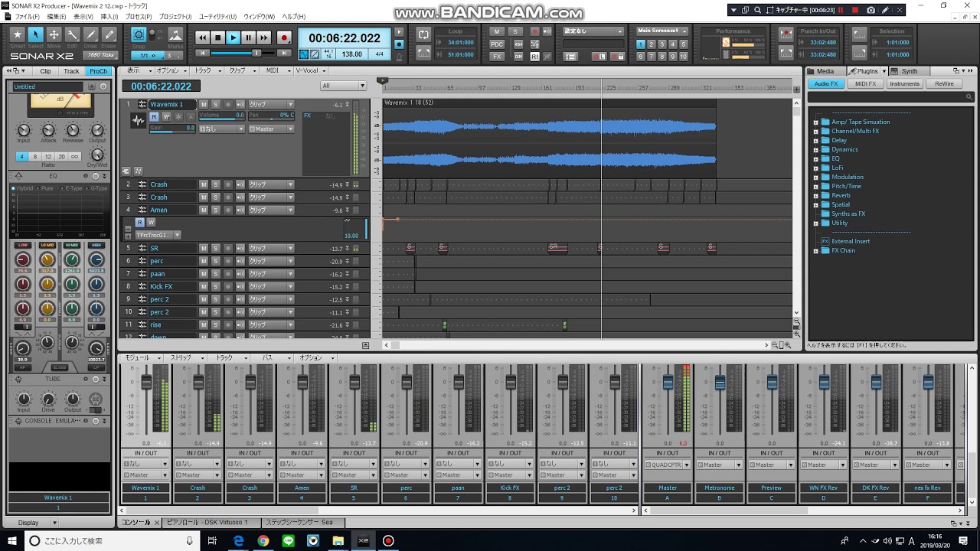Click the Bandicam pencil draw icon
The width and height of the screenshot is (980, 551).
[887, 10]
